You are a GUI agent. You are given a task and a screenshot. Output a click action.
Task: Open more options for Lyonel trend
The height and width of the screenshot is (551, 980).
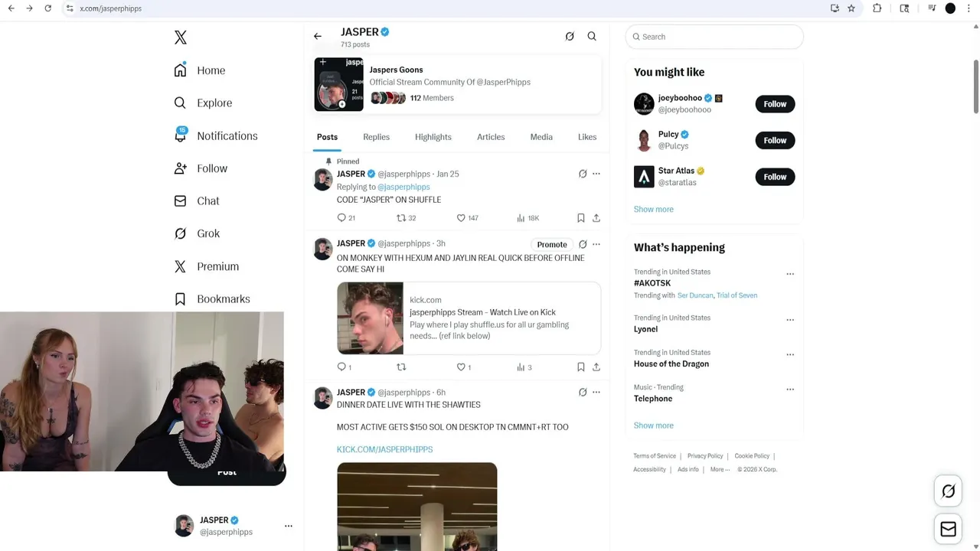point(790,320)
